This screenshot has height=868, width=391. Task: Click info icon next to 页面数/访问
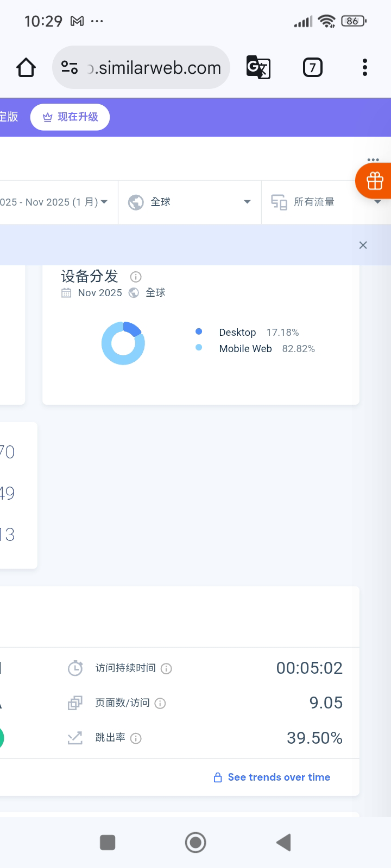pyautogui.click(x=160, y=704)
